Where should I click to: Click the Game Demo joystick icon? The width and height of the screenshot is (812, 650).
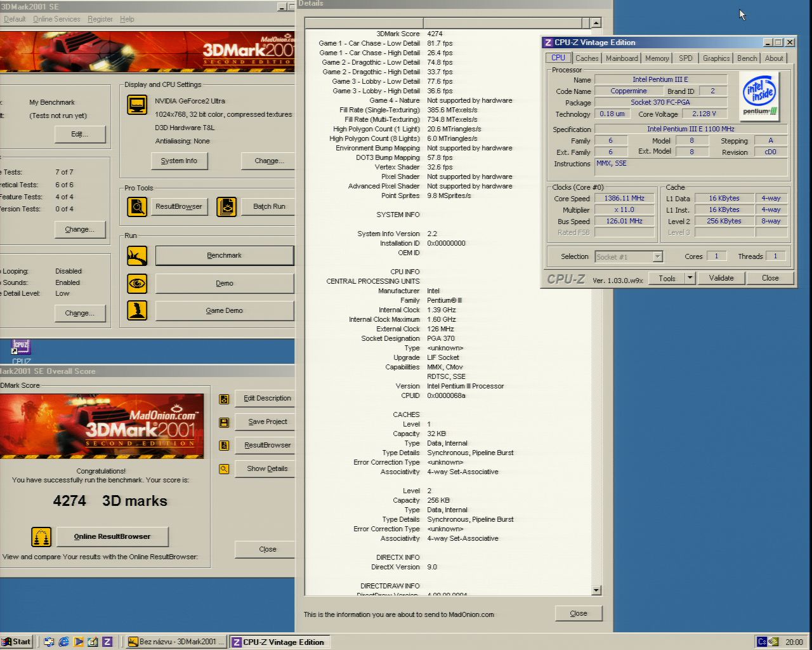tap(137, 310)
